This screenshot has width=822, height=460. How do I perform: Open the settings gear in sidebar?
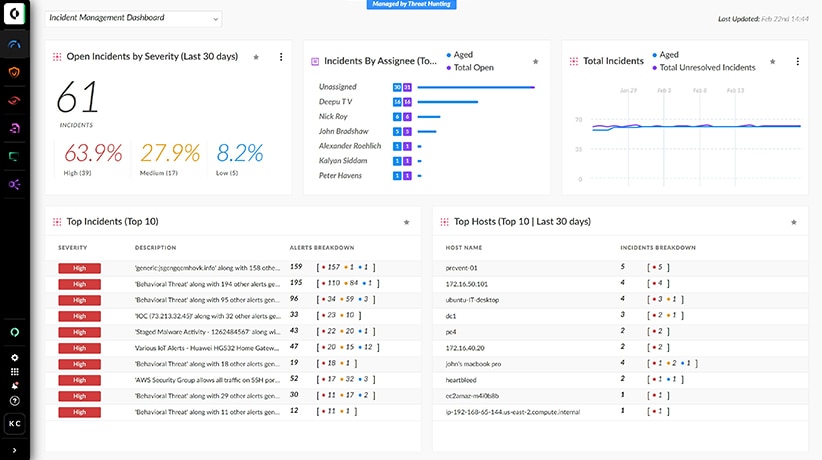point(14,357)
